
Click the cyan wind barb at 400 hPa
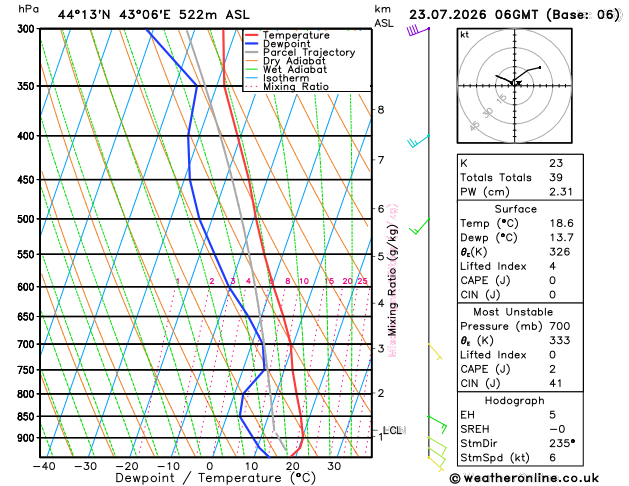coord(418,141)
